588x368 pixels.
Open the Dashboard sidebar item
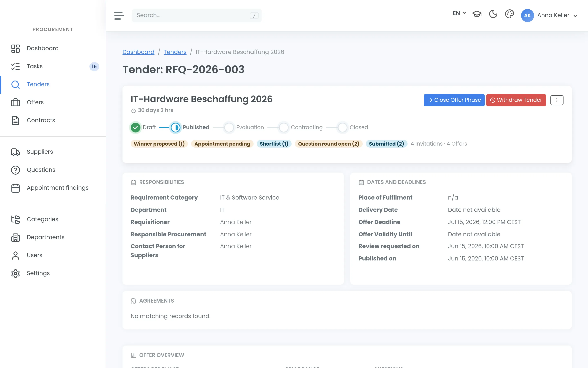(x=53, y=48)
